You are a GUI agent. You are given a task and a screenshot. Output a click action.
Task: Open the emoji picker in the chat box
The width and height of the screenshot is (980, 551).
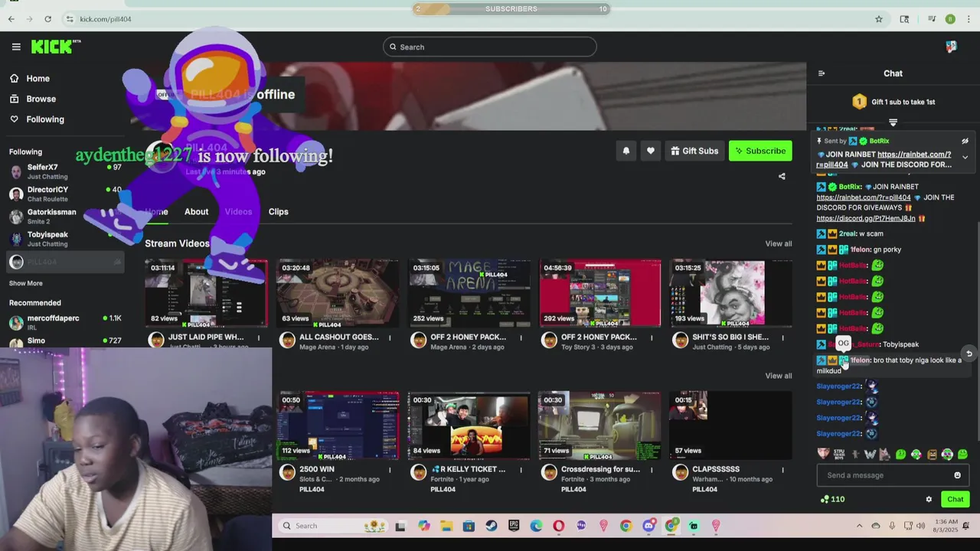tap(957, 475)
